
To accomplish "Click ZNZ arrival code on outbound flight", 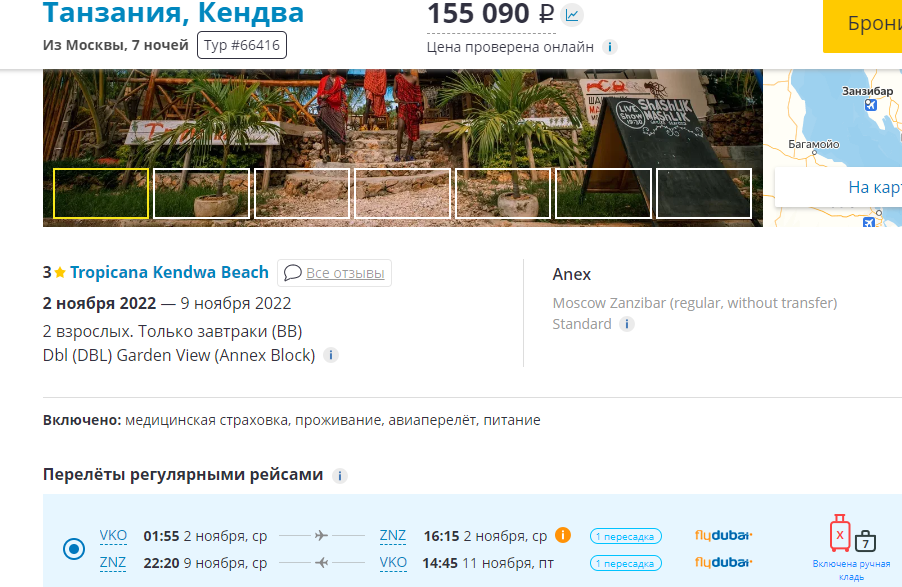I will point(392,536).
